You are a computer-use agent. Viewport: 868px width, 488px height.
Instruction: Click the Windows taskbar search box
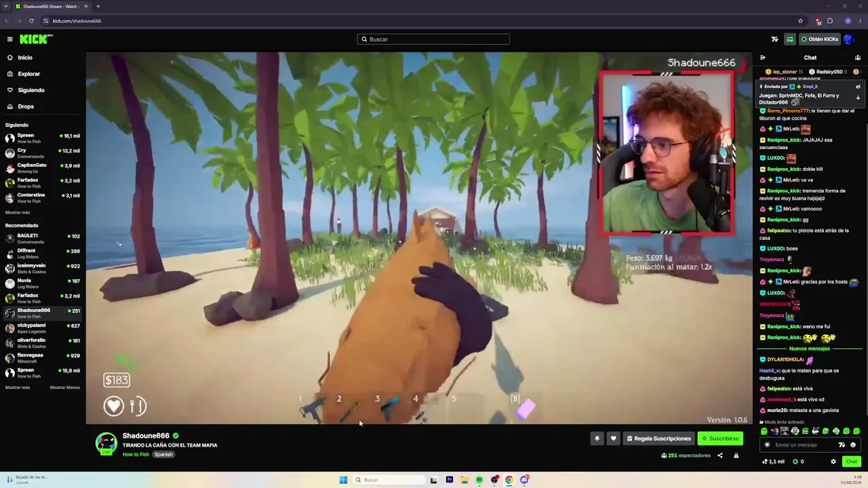(390, 480)
